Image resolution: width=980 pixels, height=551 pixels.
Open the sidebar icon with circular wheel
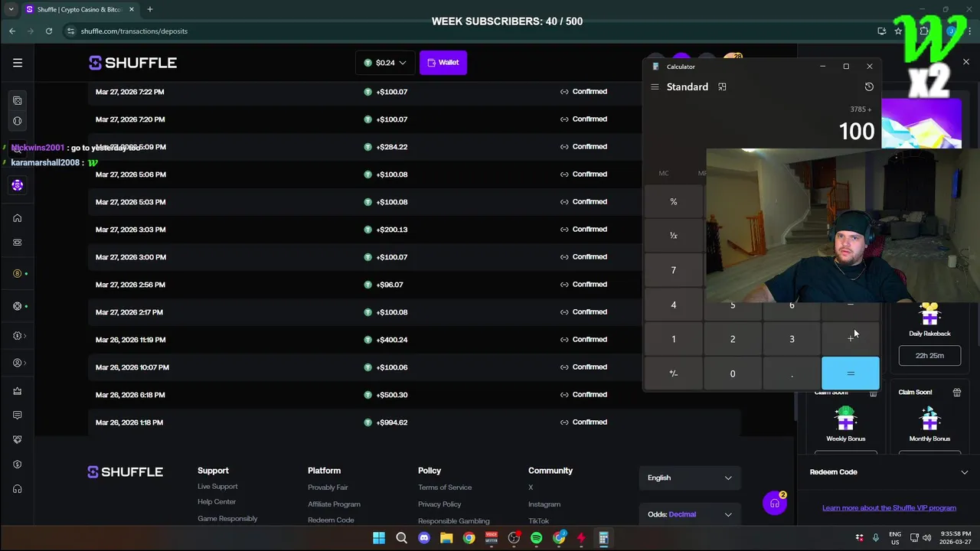point(17,306)
